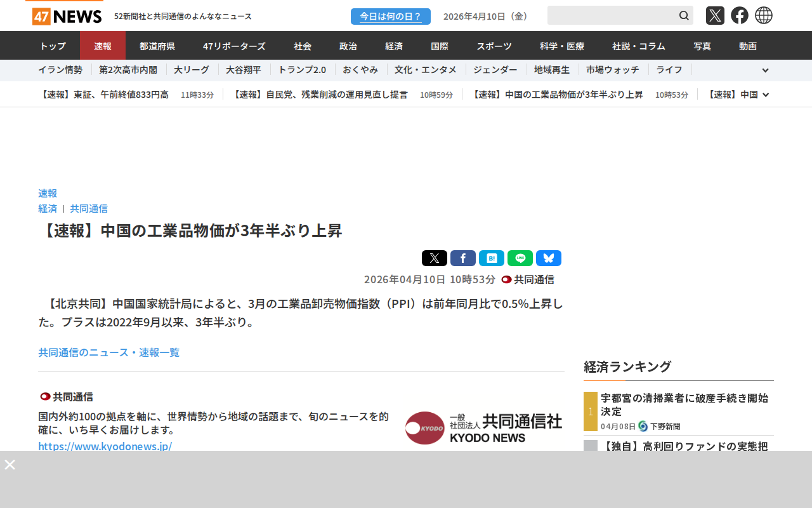
Task: Share article via LINE button
Action: point(520,258)
